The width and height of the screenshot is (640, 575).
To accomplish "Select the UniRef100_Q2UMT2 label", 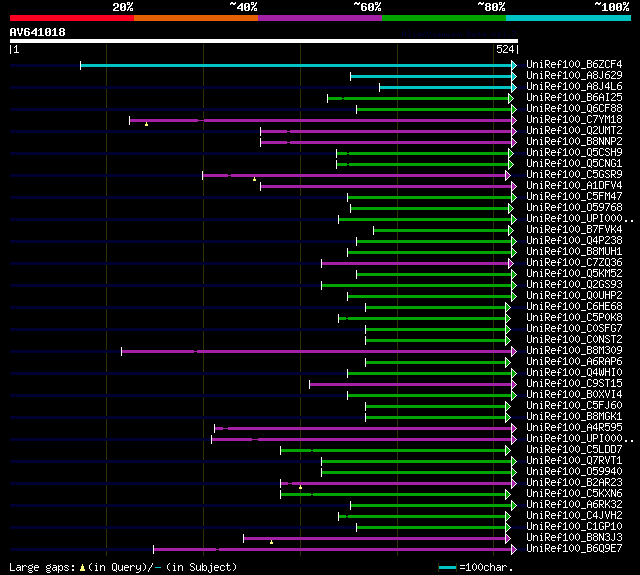I will point(574,131).
